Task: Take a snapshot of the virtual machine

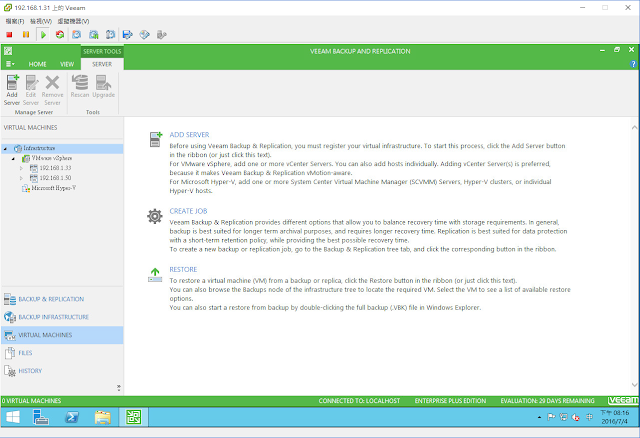Action: [x=77, y=35]
